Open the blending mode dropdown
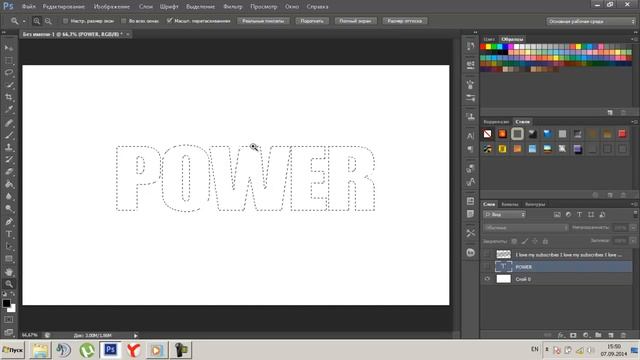 (x=526, y=227)
